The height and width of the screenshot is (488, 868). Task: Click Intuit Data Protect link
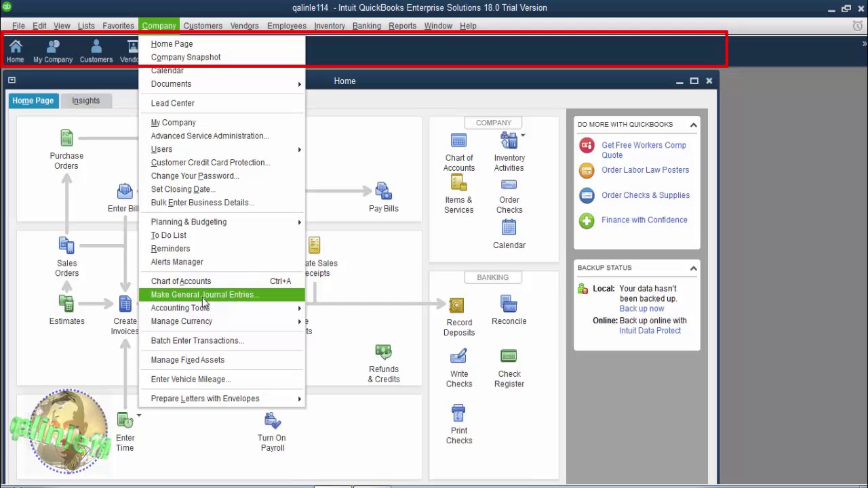click(x=650, y=331)
